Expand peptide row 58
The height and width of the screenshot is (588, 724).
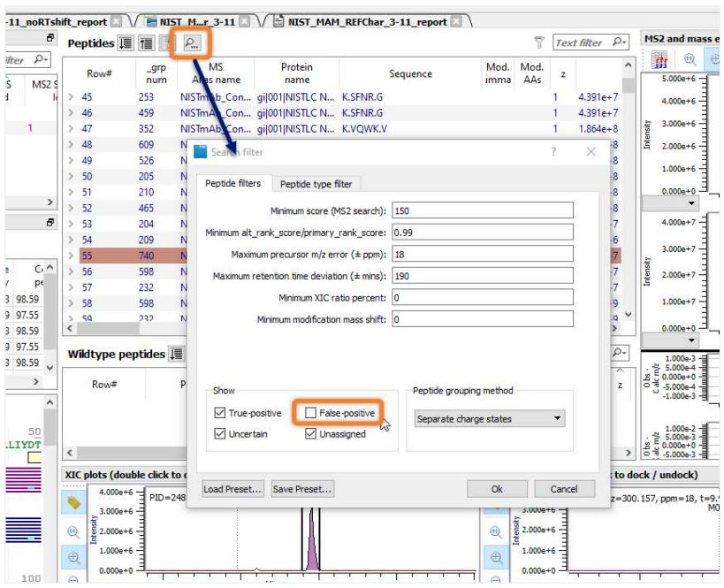point(71,303)
